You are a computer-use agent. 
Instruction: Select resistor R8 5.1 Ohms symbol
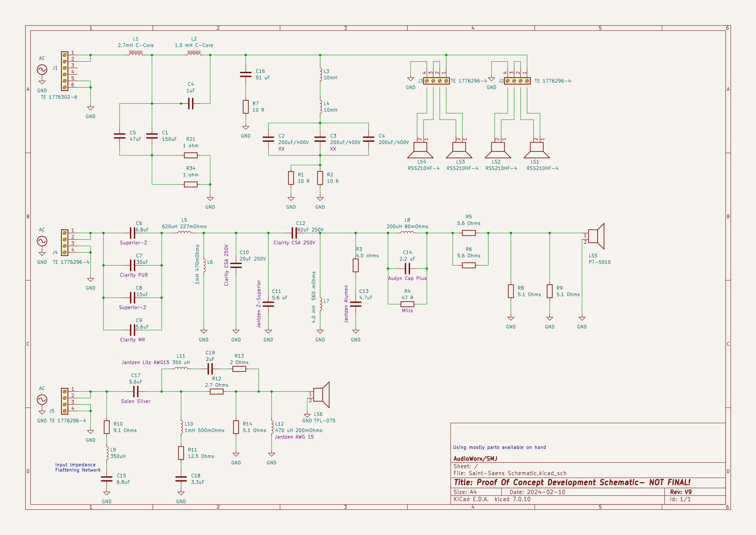point(511,291)
